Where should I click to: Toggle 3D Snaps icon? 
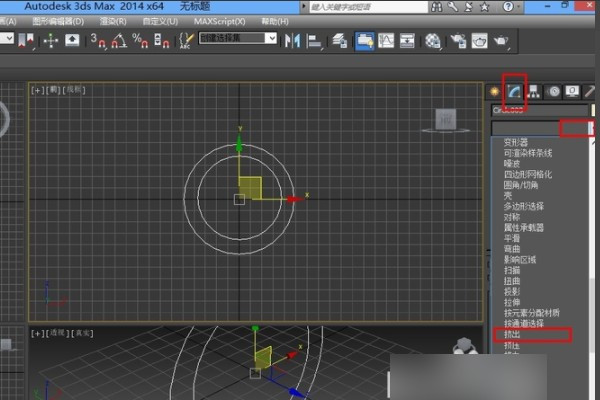[98, 40]
